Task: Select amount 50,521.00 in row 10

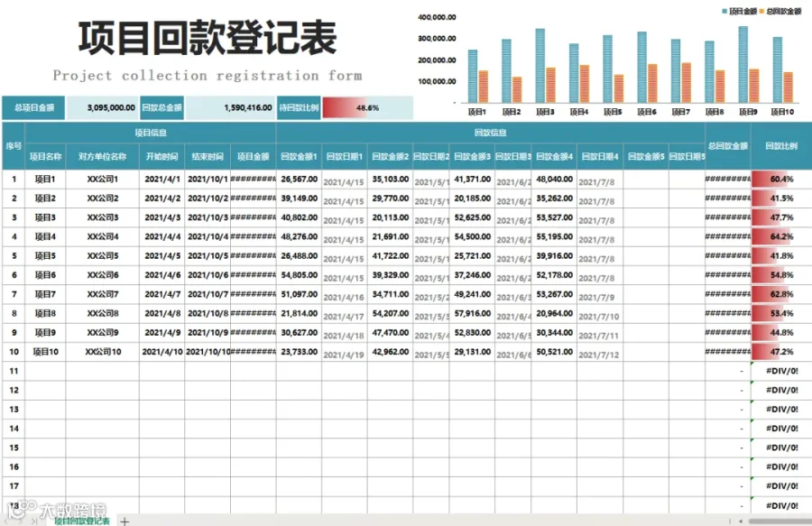Action: click(554, 352)
